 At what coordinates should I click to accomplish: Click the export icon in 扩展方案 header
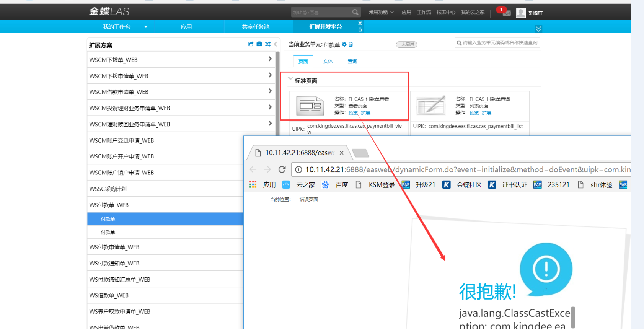point(251,44)
